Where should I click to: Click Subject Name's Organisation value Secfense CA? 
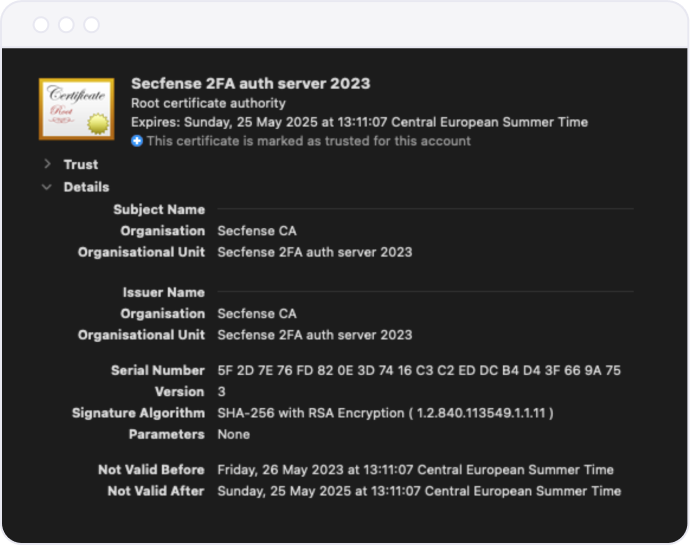257,231
